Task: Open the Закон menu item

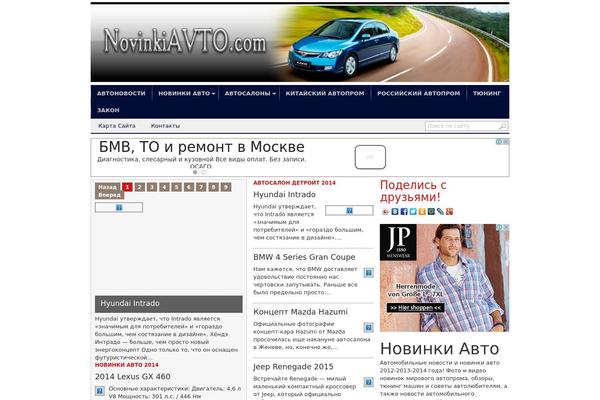Action: [x=108, y=110]
